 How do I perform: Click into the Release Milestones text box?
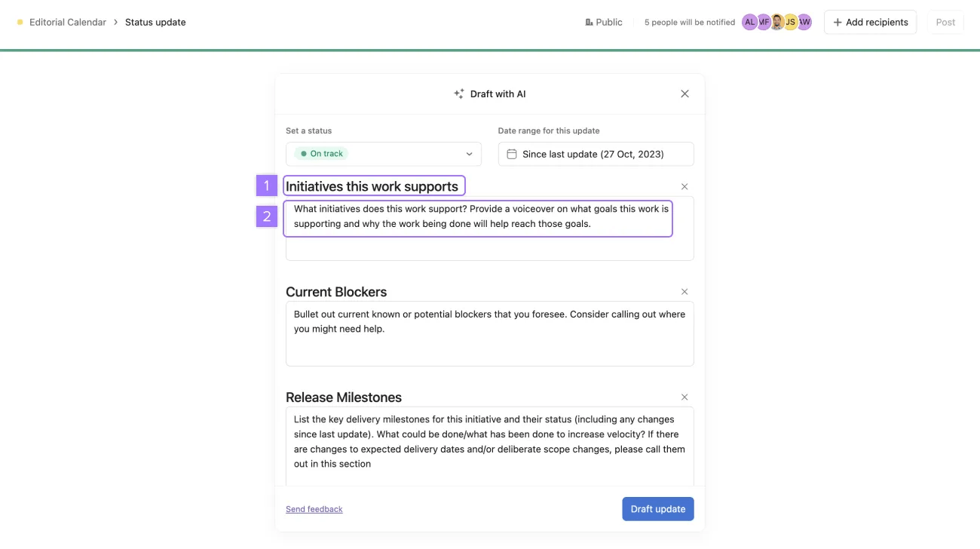point(489,445)
